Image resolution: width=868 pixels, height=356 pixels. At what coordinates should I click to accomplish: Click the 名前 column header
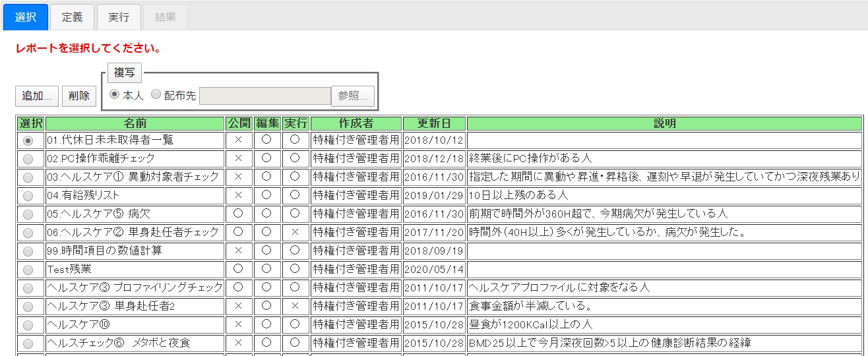click(135, 123)
